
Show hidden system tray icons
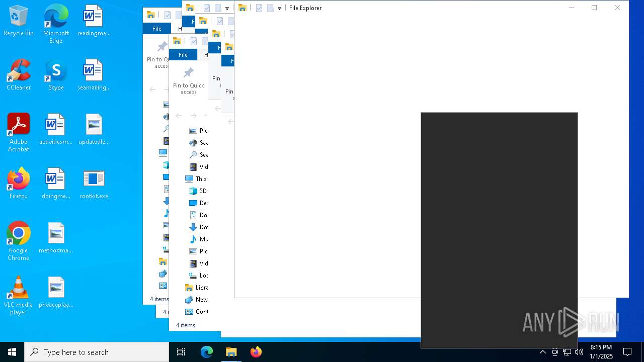pyautogui.click(x=543, y=352)
